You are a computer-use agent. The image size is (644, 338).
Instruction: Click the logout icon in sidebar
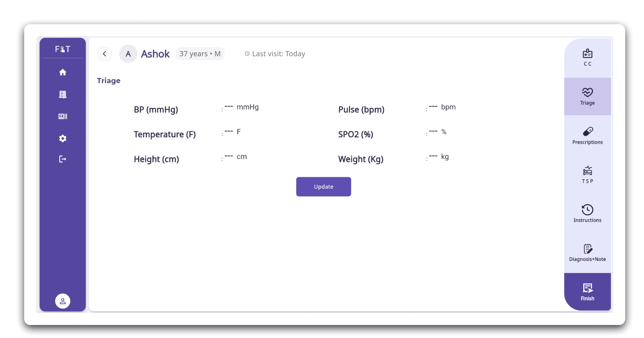click(x=62, y=159)
